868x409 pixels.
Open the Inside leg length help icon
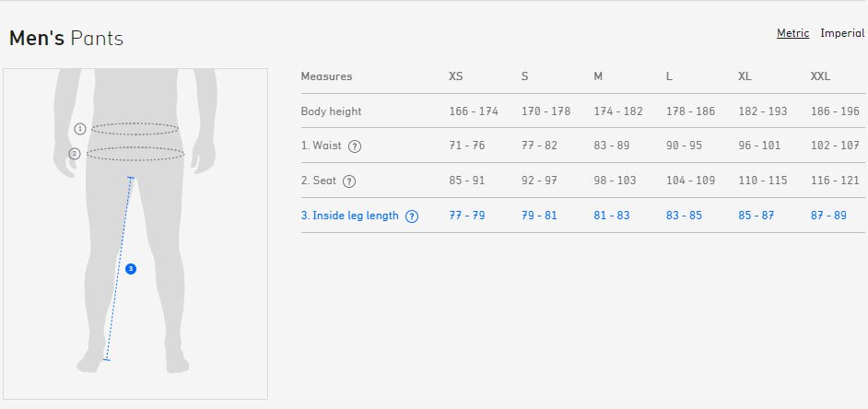pos(412,216)
